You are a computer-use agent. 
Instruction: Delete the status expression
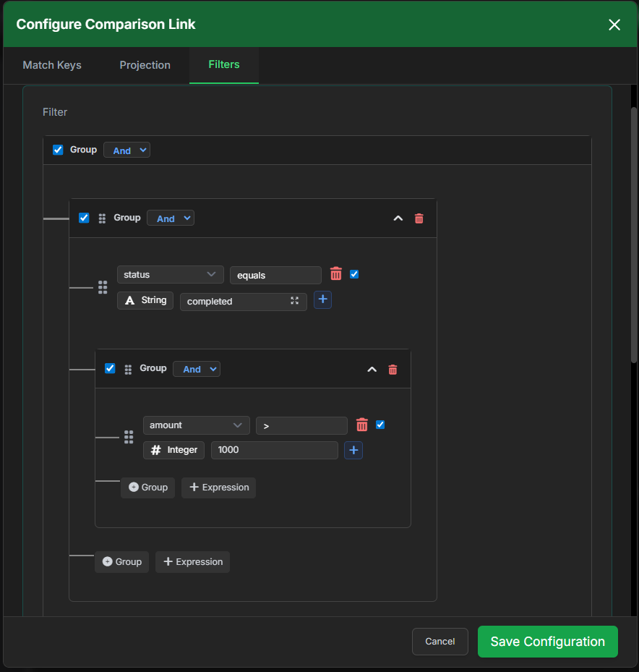[x=336, y=273]
